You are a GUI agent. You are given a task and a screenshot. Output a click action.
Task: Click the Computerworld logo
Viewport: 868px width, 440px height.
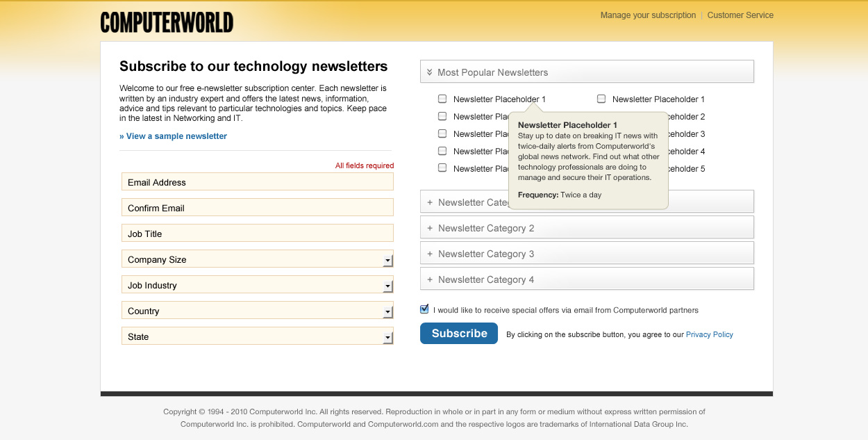[167, 22]
